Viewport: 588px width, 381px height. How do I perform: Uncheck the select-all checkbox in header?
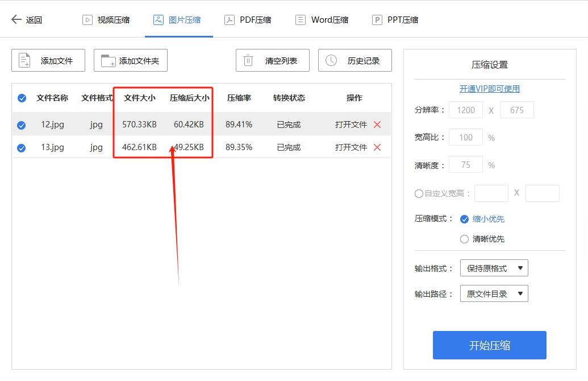(x=22, y=98)
